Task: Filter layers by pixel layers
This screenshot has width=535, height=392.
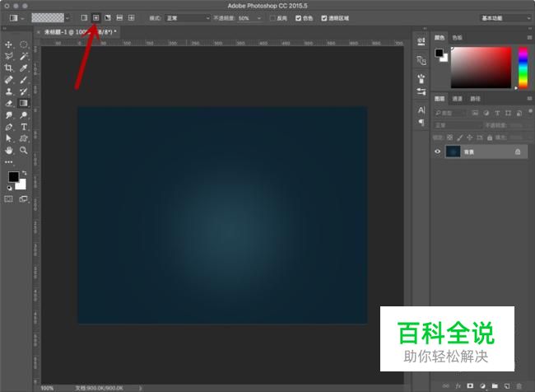Action: coord(475,113)
